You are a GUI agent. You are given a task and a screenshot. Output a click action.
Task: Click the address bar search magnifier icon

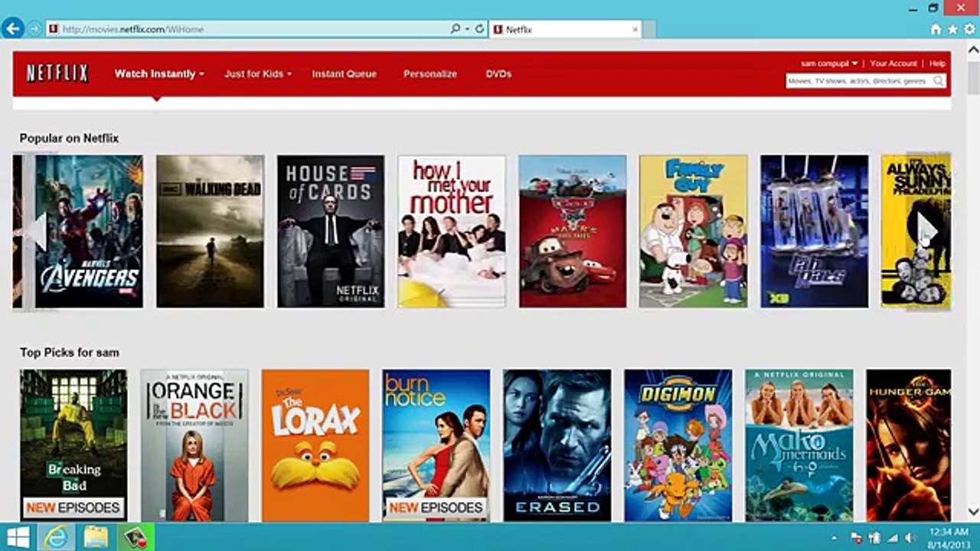[455, 29]
